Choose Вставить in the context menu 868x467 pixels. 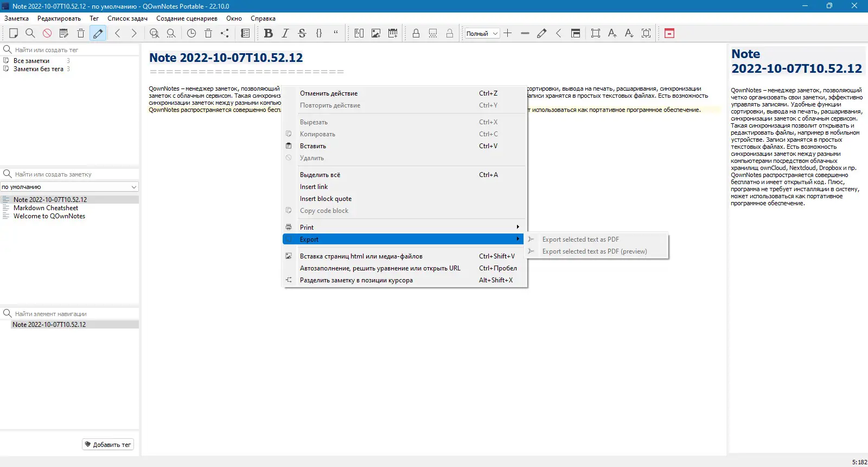pos(405,146)
